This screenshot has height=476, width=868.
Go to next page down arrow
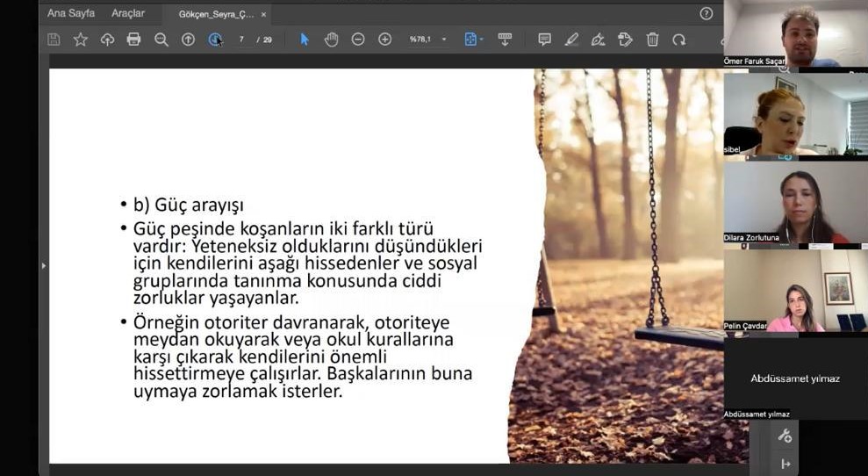(215, 40)
